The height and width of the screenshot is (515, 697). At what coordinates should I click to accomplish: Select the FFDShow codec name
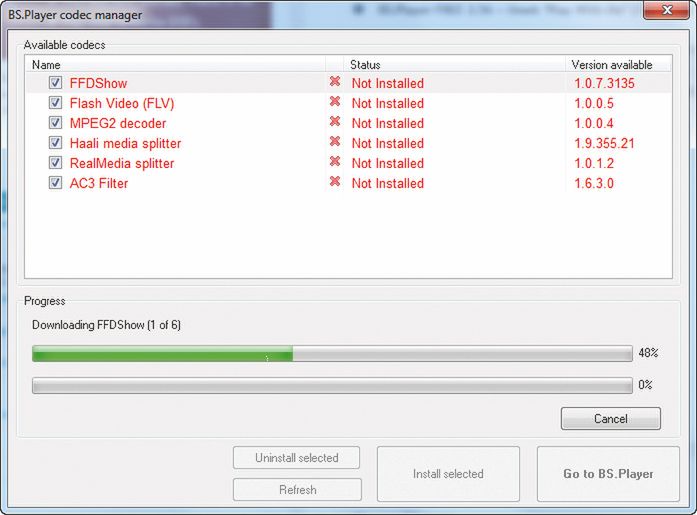click(98, 83)
